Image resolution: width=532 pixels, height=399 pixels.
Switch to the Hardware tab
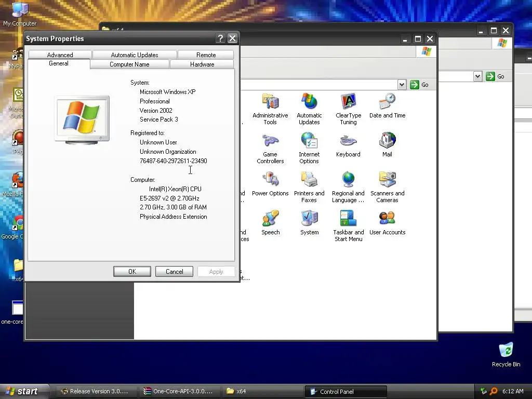(202, 64)
